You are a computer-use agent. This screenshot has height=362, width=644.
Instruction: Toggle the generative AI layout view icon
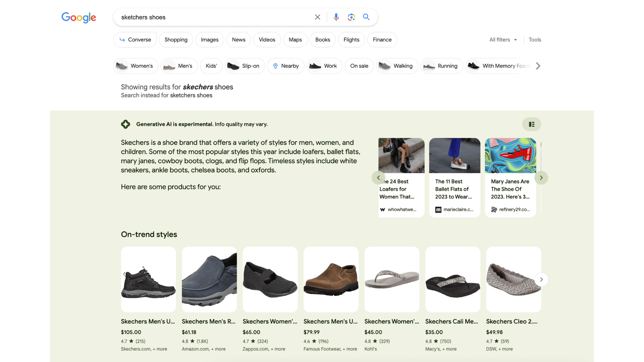pyautogui.click(x=531, y=124)
